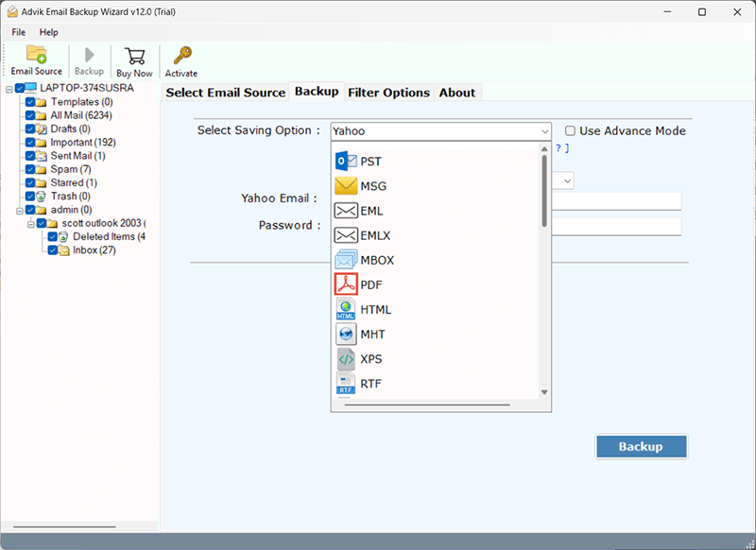The width and height of the screenshot is (756, 550).
Task: Open the Help menu
Action: coord(49,32)
